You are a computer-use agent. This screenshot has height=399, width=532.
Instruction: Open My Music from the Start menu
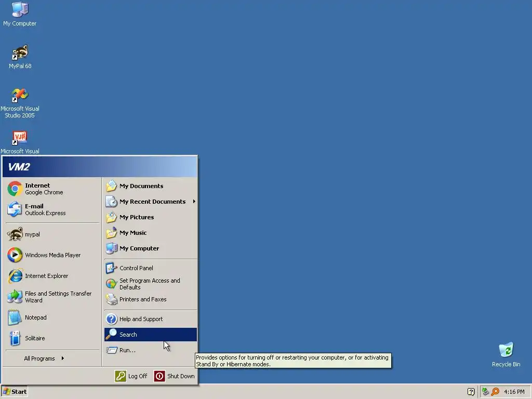pyautogui.click(x=151, y=233)
